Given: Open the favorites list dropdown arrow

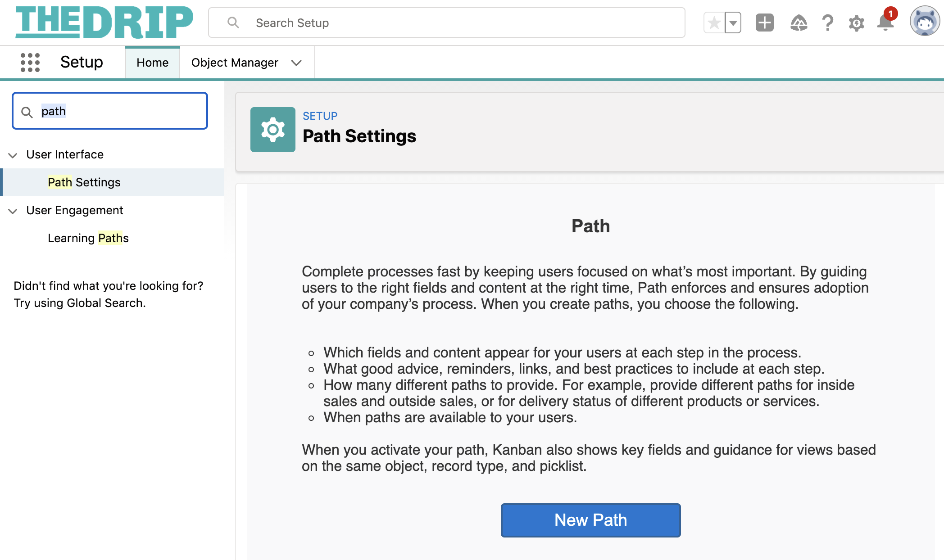Looking at the screenshot, I should click(x=733, y=23).
